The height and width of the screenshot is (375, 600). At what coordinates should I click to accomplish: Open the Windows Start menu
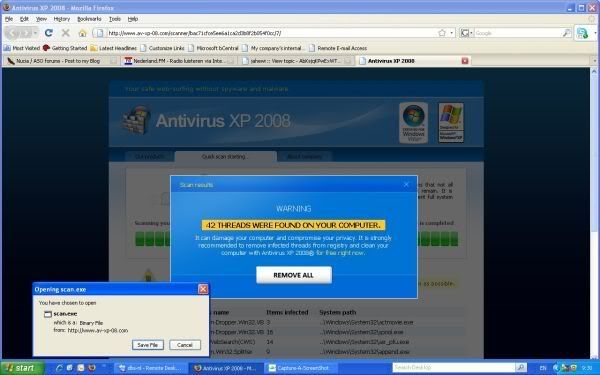pos(22,368)
